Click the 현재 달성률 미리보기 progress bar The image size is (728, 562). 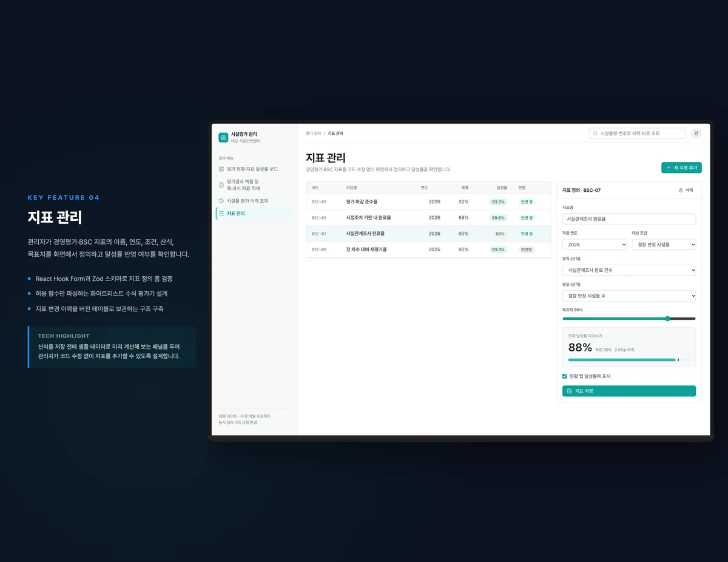coord(629,360)
